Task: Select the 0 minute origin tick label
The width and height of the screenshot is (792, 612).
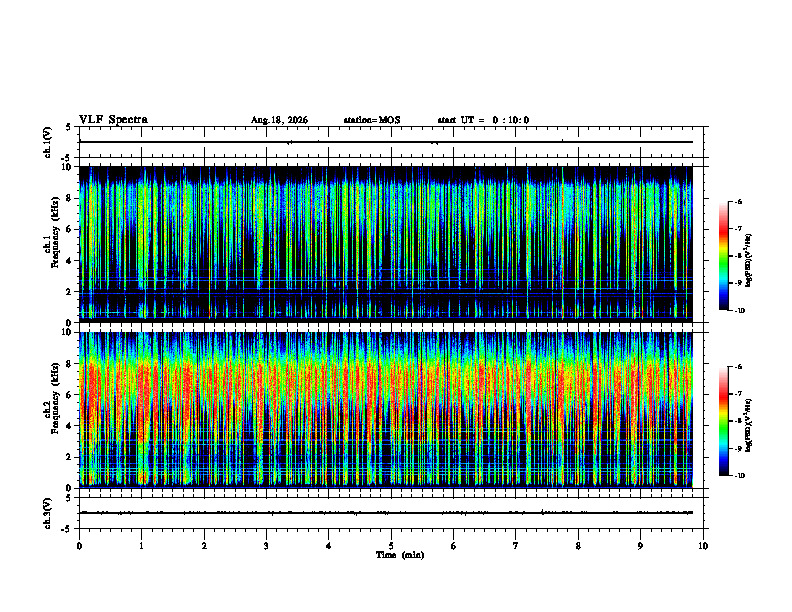Action: coord(79,546)
